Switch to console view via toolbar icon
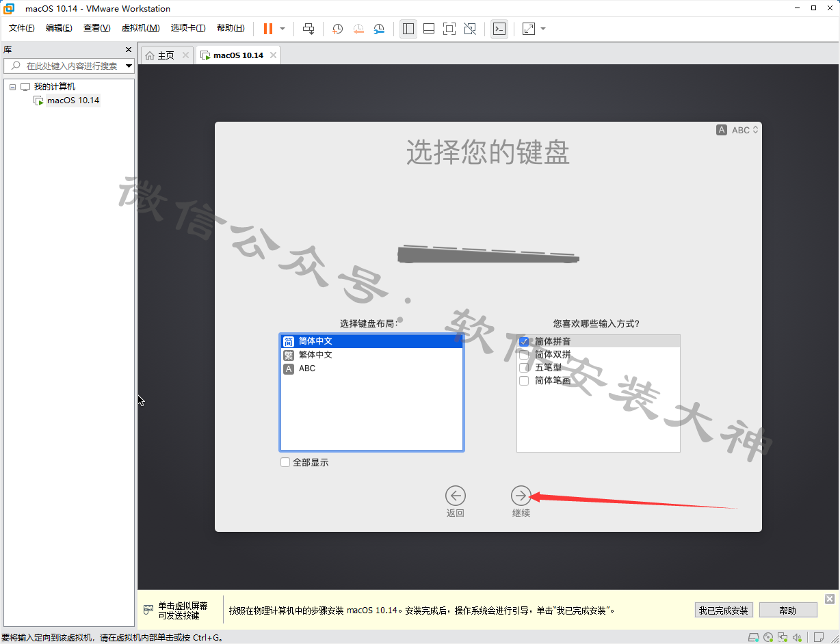The width and height of the screenshot is (840, 644). click(x=499, y=29)
